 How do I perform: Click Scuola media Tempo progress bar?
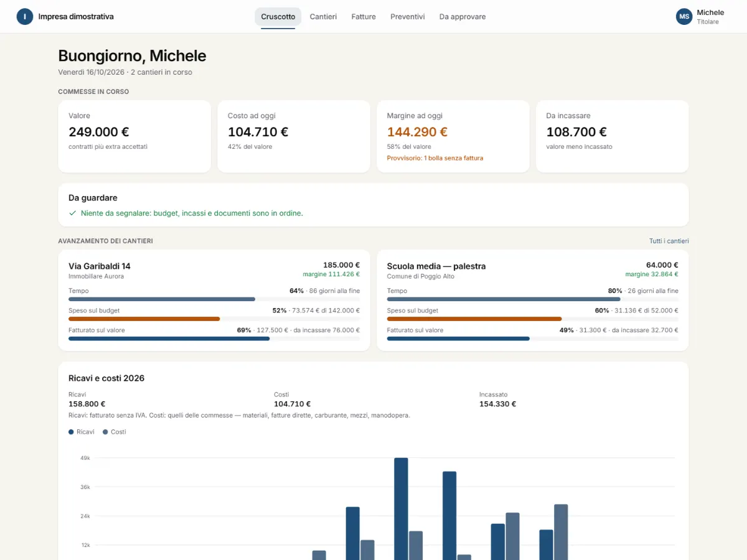(533, 299)
